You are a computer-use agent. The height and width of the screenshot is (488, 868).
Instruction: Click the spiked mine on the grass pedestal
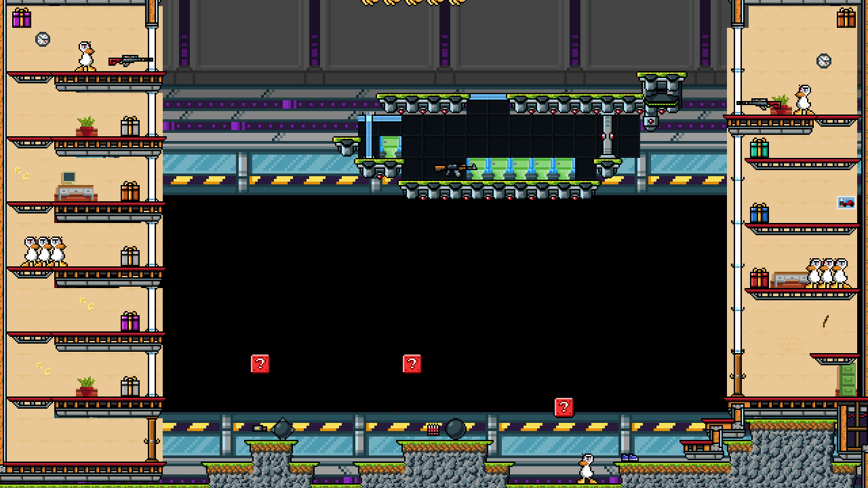pos(282,429)
